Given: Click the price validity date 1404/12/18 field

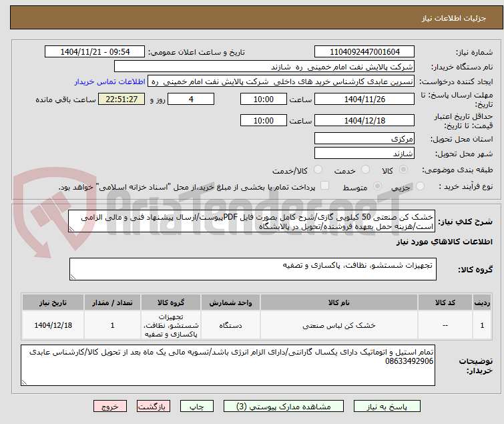Looking at the screenshot, I should 364,121.
